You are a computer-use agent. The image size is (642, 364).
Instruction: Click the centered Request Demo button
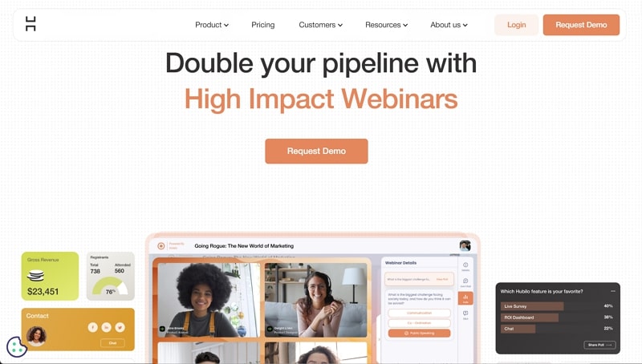coord(316,152)
